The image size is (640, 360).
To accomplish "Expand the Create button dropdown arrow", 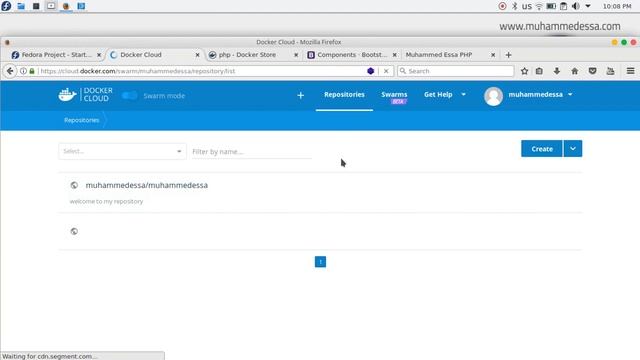I will click(x=573, y=149).
